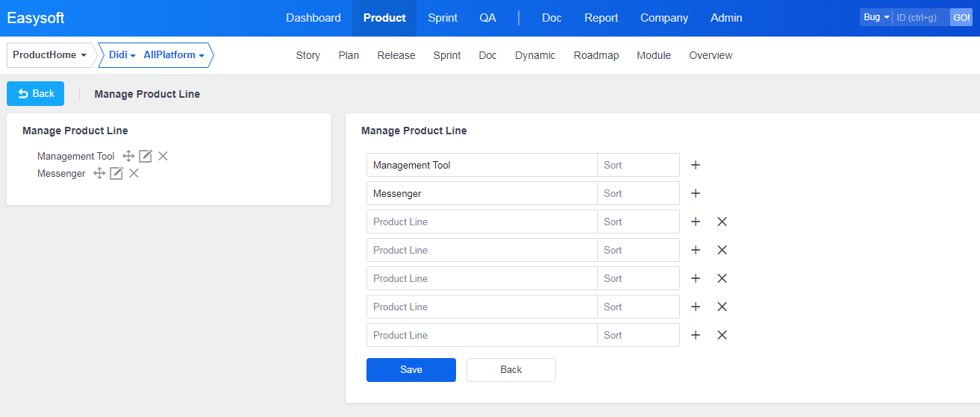Screen dimensions: 980x417
Task: Focus the Management Tool name input
Action: click(482, 165)
